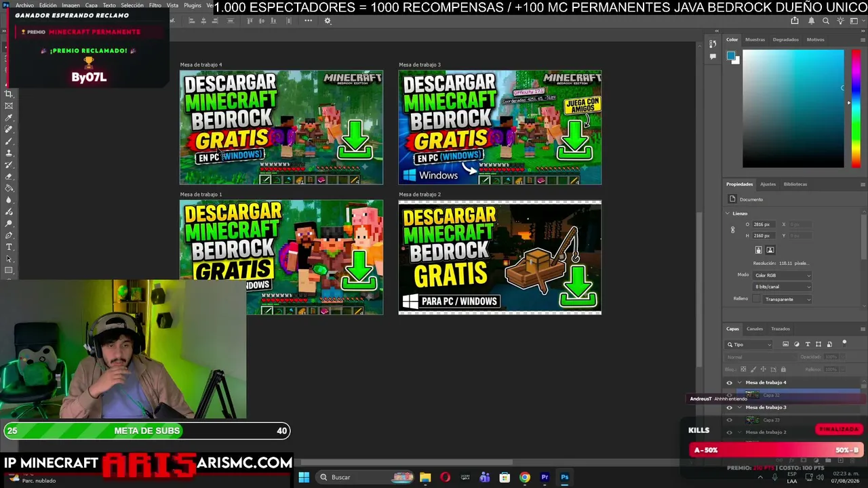The image size is (868, 488).
Task: Filter layers by shape layer icon
Action: (x=818, y=344)
